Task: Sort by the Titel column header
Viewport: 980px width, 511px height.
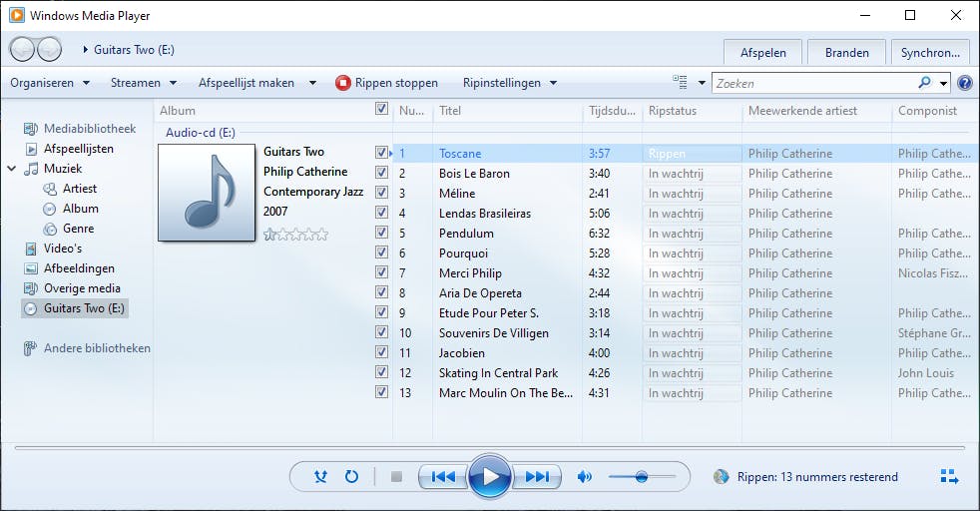Action: (x=507, y=111)
